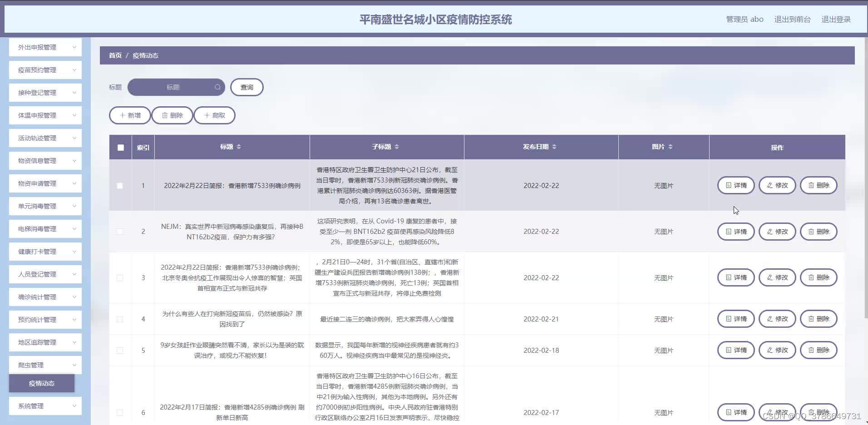The image size is (868, 425).
Task: Check the checkbox for row 6
Action: (x=120, y=413)
